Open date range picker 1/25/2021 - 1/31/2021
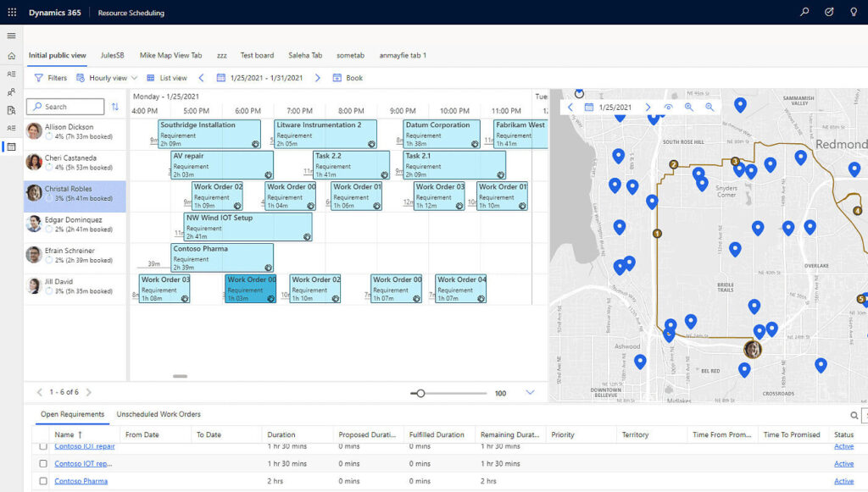 coord(259,78)
